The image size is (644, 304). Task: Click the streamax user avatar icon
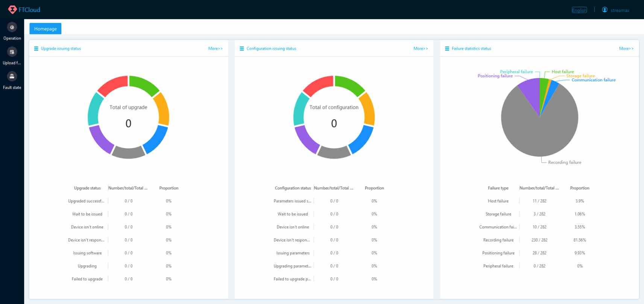point(605,10)
